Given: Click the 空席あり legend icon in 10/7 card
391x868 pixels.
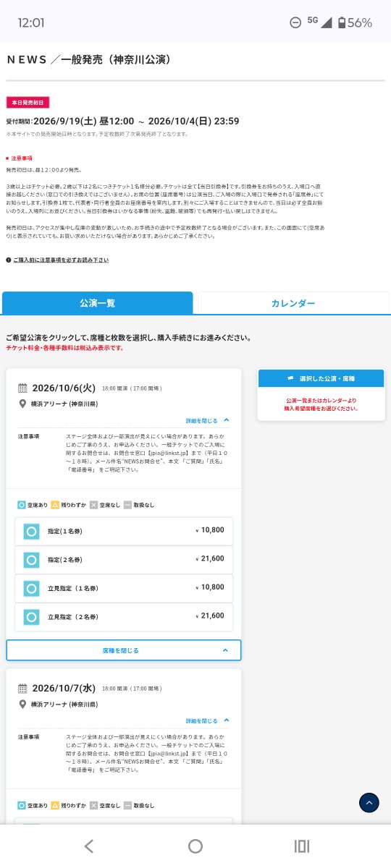Looking at the screenshot, I should pos(22,806).
